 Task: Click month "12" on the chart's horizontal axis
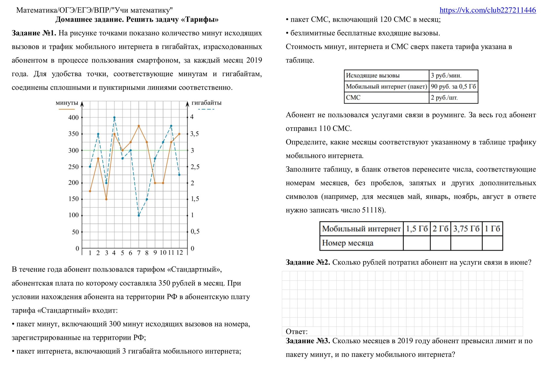pos(179,253)
